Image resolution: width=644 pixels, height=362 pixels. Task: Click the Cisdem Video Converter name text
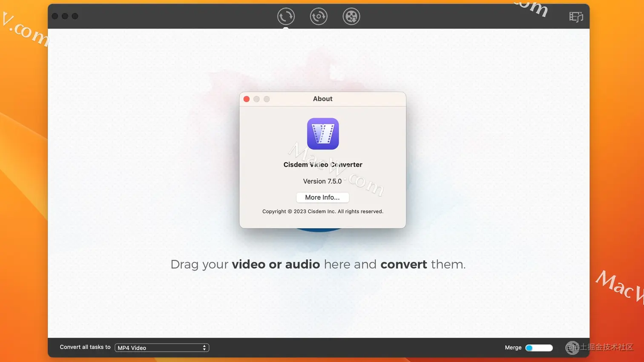click(323, 165)
